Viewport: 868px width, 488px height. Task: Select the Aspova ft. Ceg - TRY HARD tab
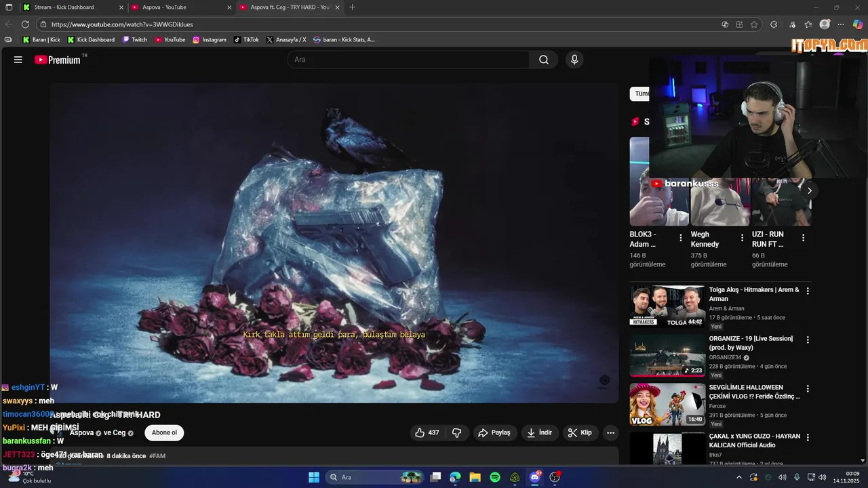click(290, 7)
